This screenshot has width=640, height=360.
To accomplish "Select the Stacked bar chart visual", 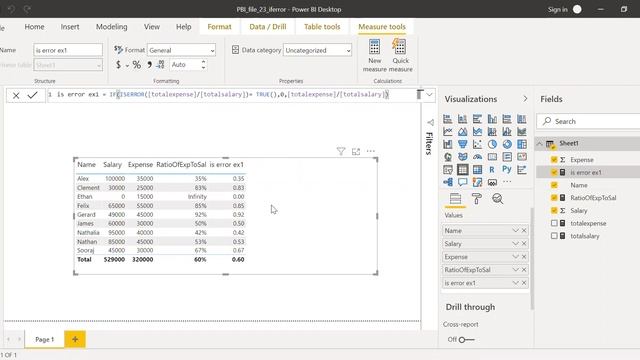I will point(448,119).
